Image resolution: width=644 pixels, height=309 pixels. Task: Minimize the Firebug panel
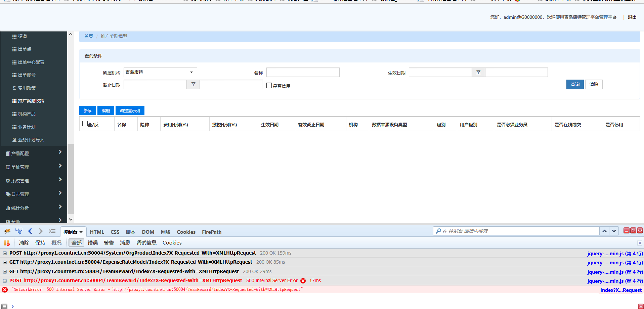click(x=626, y=230)
